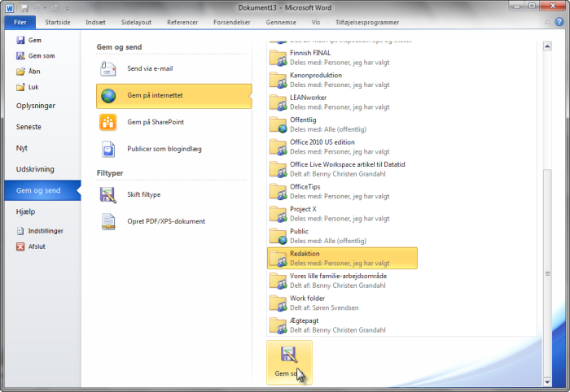Choose Gem som in the left menu
Viewport: 570px width, 392px height.
43,56
